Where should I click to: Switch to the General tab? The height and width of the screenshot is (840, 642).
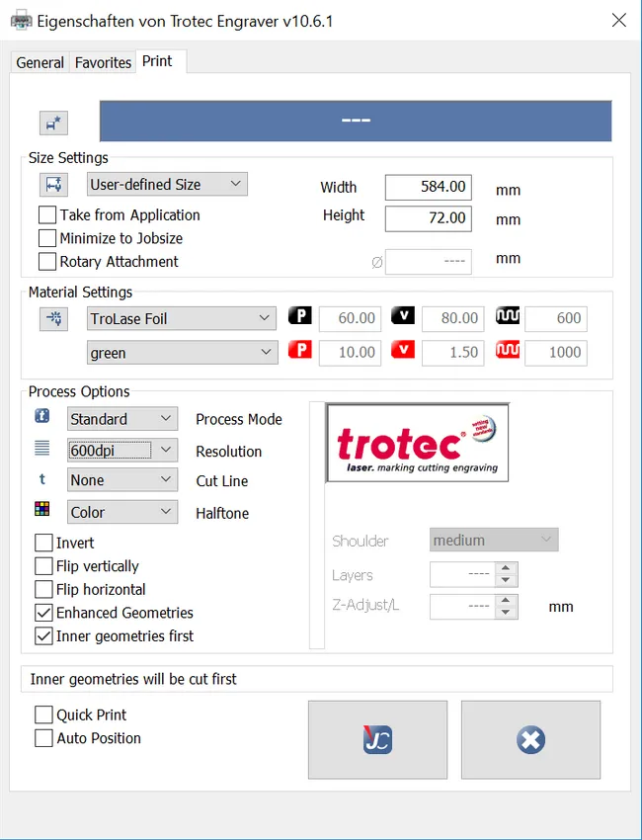point(40,63)
